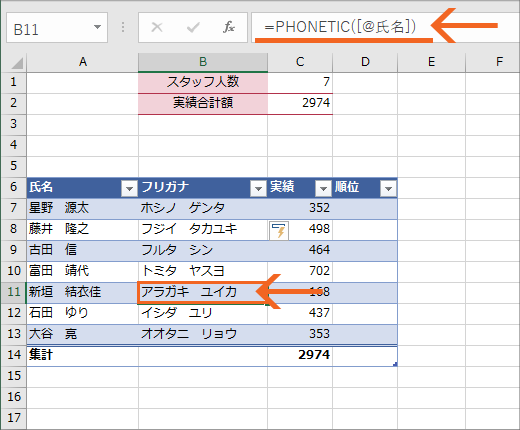Select column B header
520x430 pixels.
(203, 62)
